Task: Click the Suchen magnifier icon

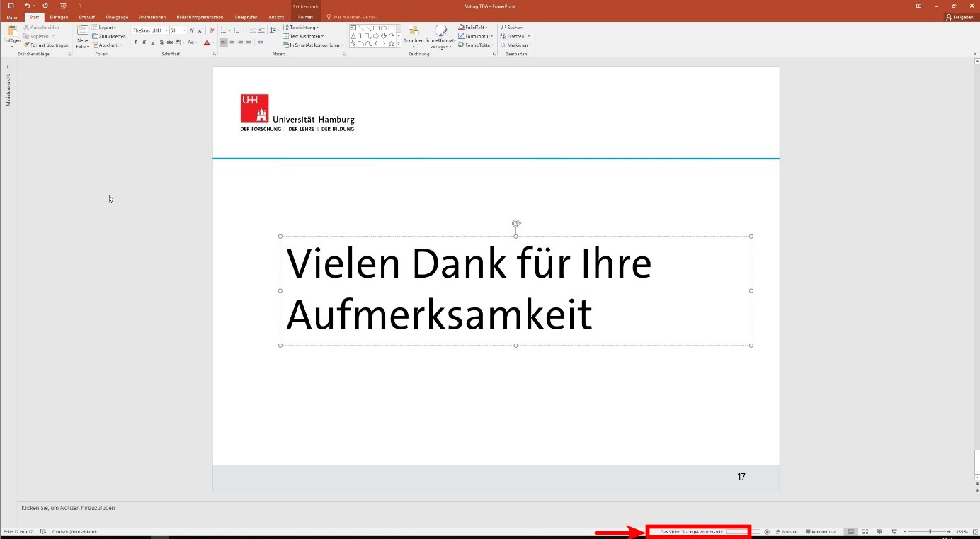Action: (x=503, y=28)
